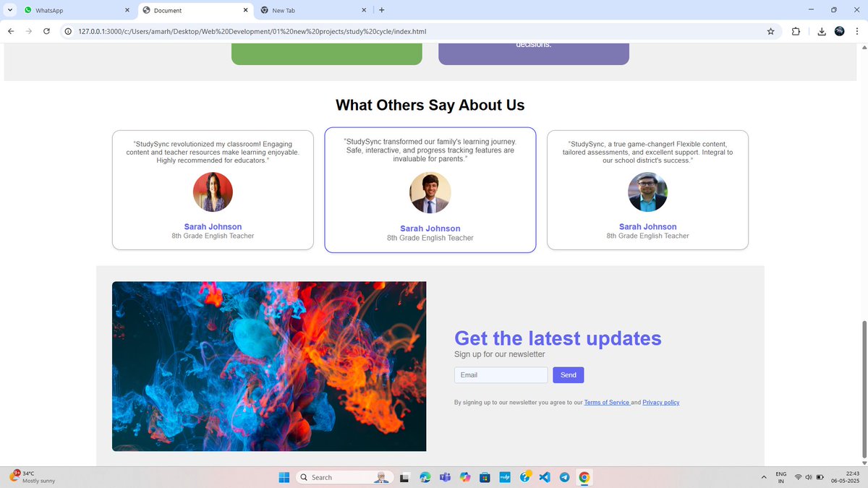Click the "What Others Say About Us" heading
The width and height of the screenshot is (868, 488).
tap(430, 105)
